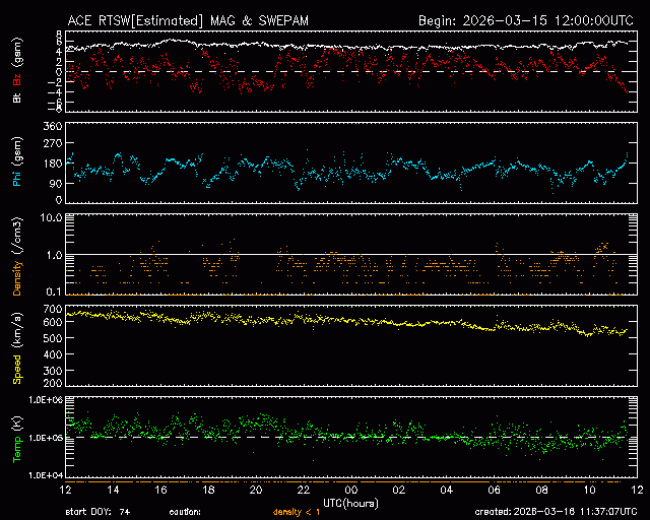Click the 'created: 2026-03-16 11:37:07UTC' timestamp

click(x=556, y=512)
